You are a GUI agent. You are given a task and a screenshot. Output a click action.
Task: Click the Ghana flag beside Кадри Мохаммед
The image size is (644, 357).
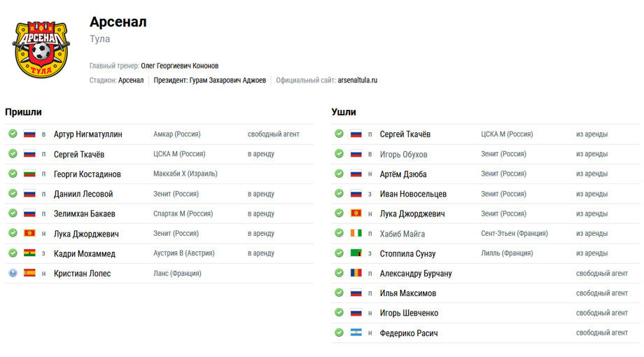coord(29,253)
